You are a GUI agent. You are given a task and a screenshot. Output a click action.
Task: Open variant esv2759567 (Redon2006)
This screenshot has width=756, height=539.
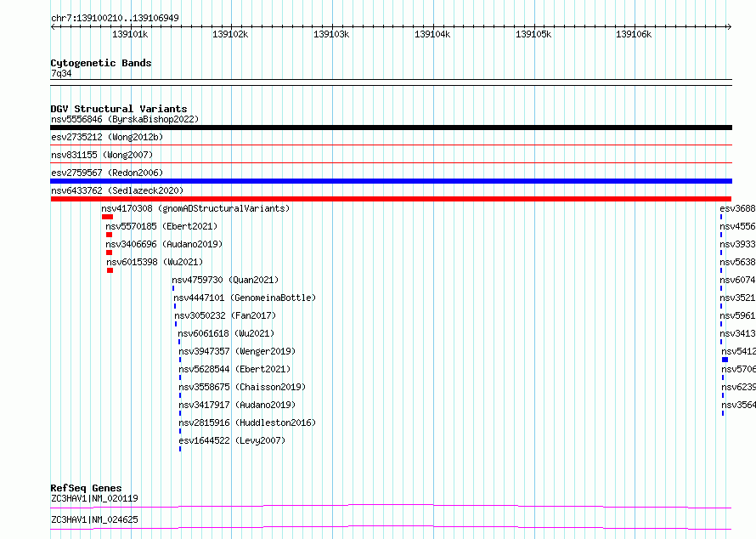pyautogui.click(x=107, y=173)
